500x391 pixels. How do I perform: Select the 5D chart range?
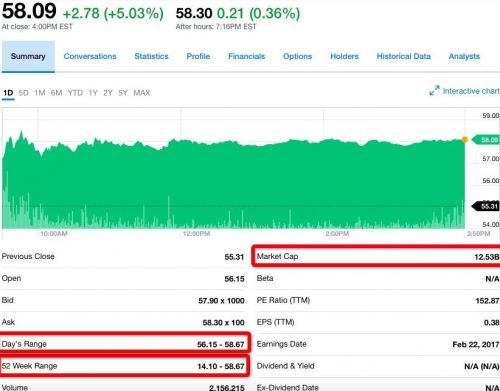click(23, 93)
